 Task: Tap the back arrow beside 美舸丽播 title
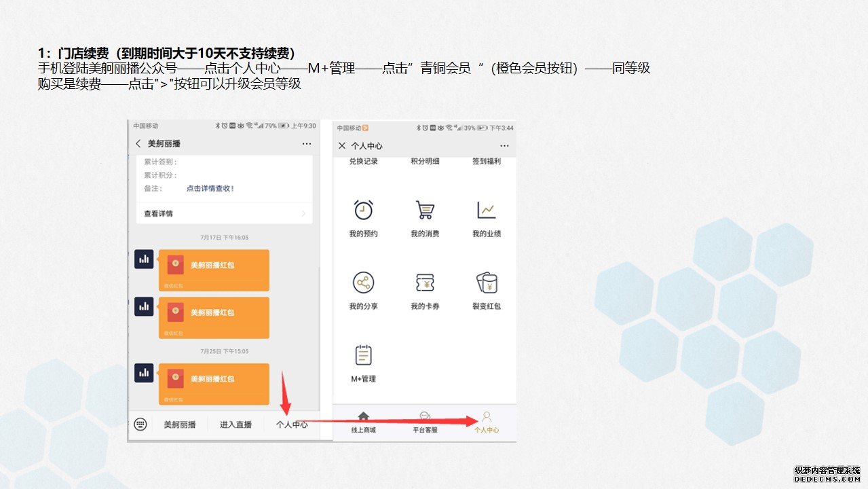(x=138, y=144)
